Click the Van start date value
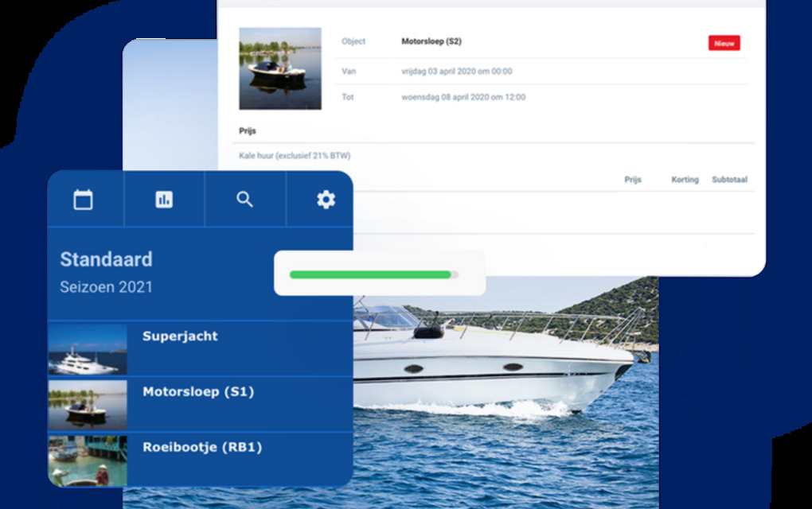812x509 pixels. pos(456,72)
